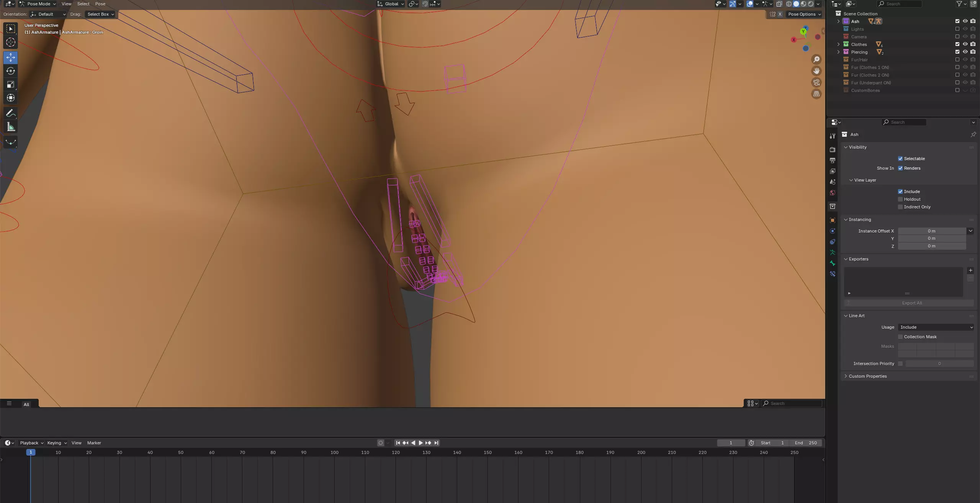Image resolution: width=980 pixels, height=503 pixels.
Task: Activate the Scale tool
Action: tap(11, 85)
